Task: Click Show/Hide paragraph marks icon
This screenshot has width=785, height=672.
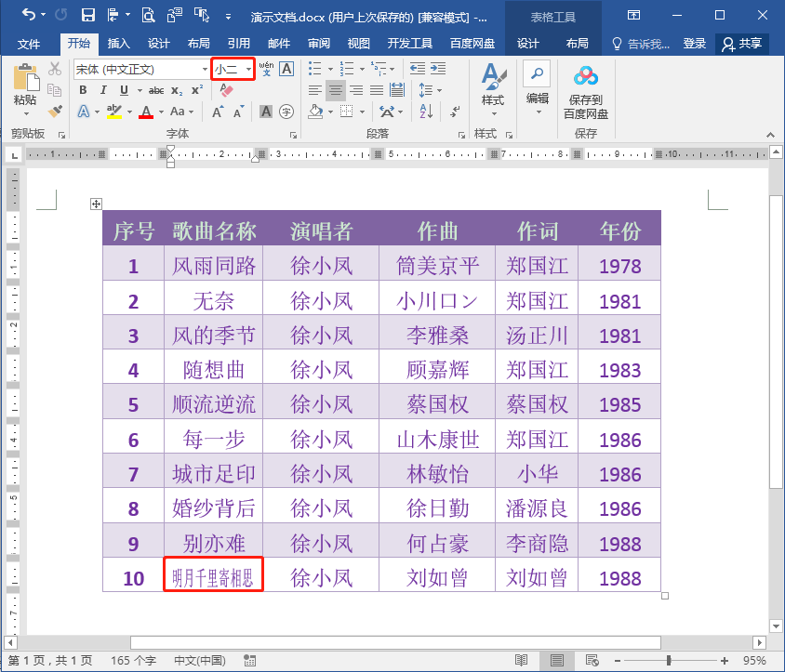Action: pos(455,112)
